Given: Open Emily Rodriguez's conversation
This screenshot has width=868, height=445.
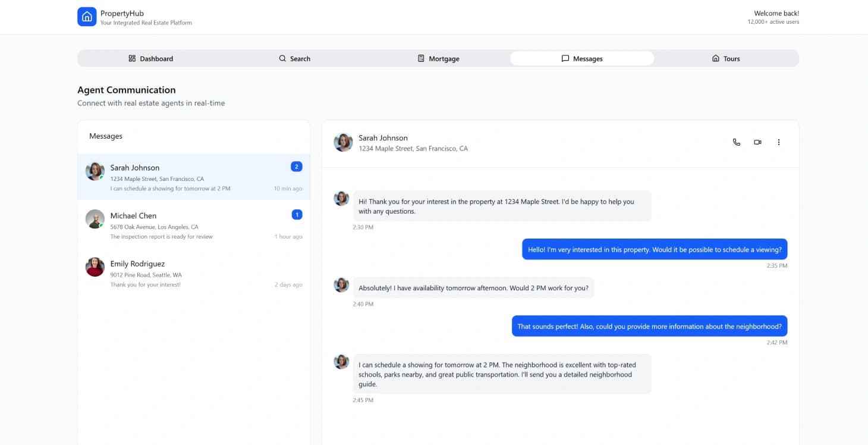Looking at the screenshot, I should (x=193, y=273).
